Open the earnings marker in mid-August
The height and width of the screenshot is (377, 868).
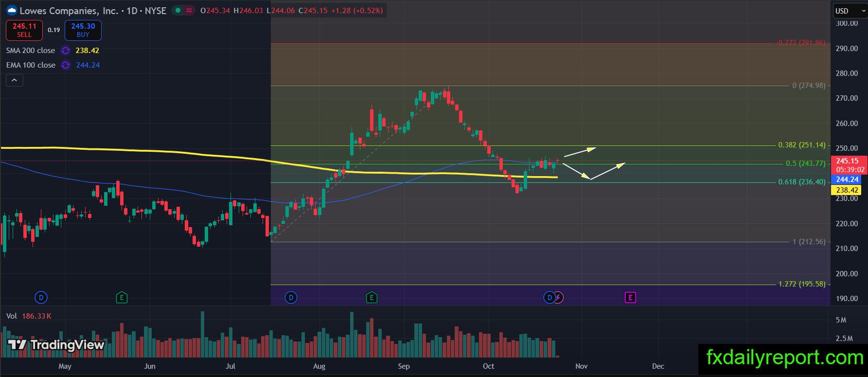(x=372, y=297)
